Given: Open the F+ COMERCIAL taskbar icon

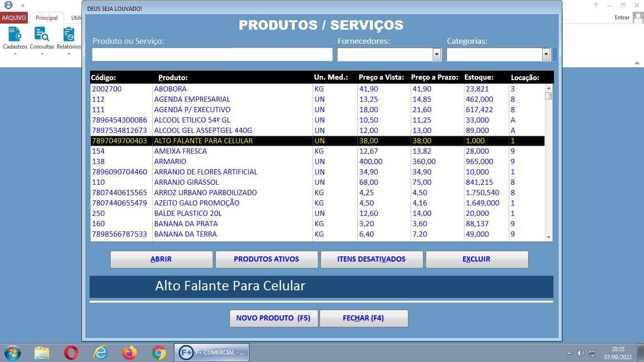Looking at the screenshot, I should pyautogui.click(x=211, y=352).
